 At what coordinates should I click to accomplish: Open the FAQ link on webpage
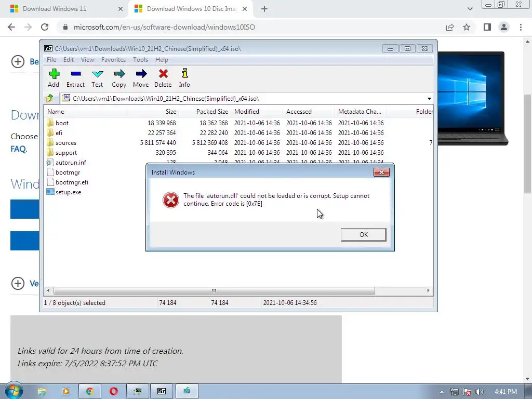click(19, 149)
